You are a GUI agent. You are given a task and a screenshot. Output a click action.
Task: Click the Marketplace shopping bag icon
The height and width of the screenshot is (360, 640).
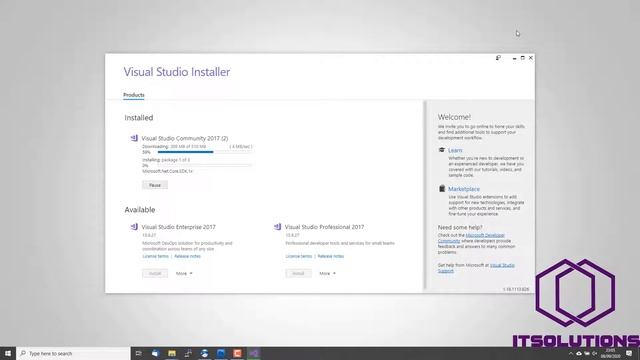coord(442,189)
